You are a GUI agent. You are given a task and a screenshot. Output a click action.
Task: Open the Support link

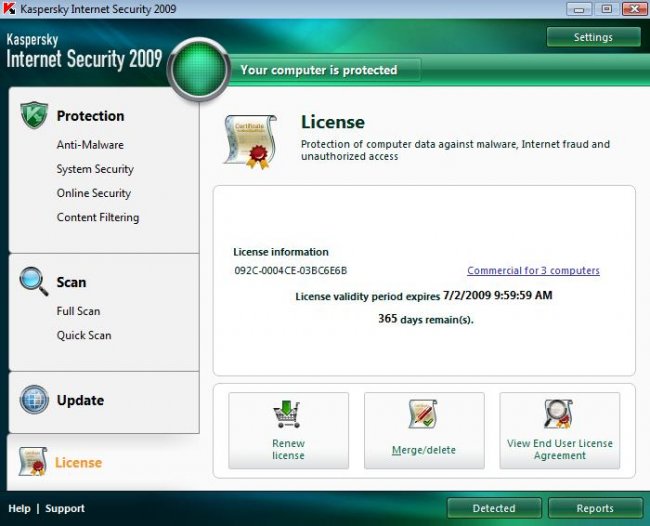click(65, 508)
